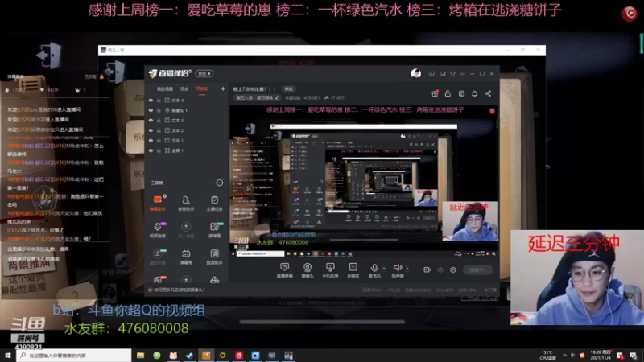This screenshot has height=362, width=644.
Task: Open settings gear in the bottom bar
Action: [x=453, y=269]
